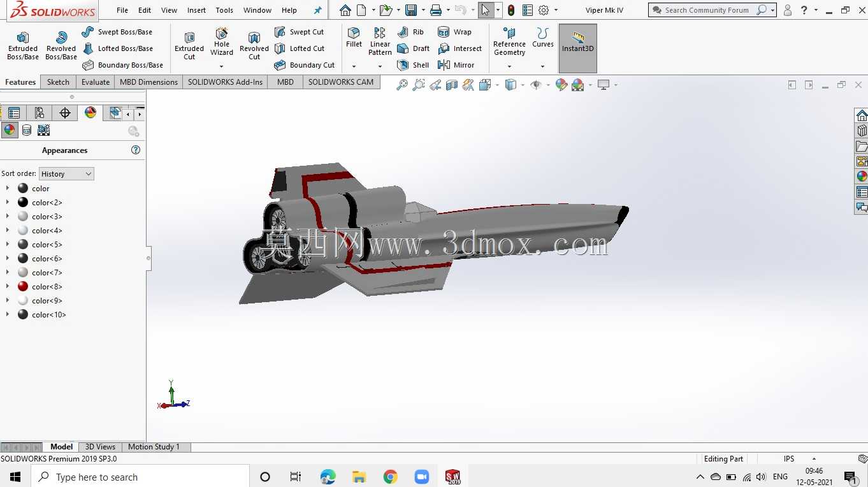Open the Fillet dropdown arrow
868x487 pixels.
click(x=354, y=66)
